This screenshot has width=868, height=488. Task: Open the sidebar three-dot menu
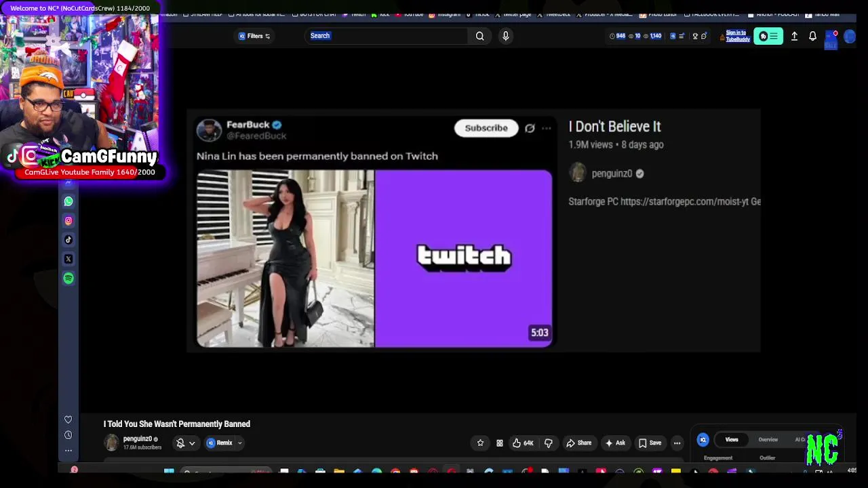[x=68, y=450]
